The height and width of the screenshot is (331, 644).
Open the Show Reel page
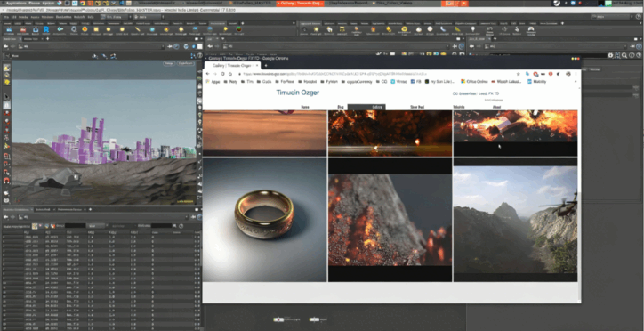point(417,107)
